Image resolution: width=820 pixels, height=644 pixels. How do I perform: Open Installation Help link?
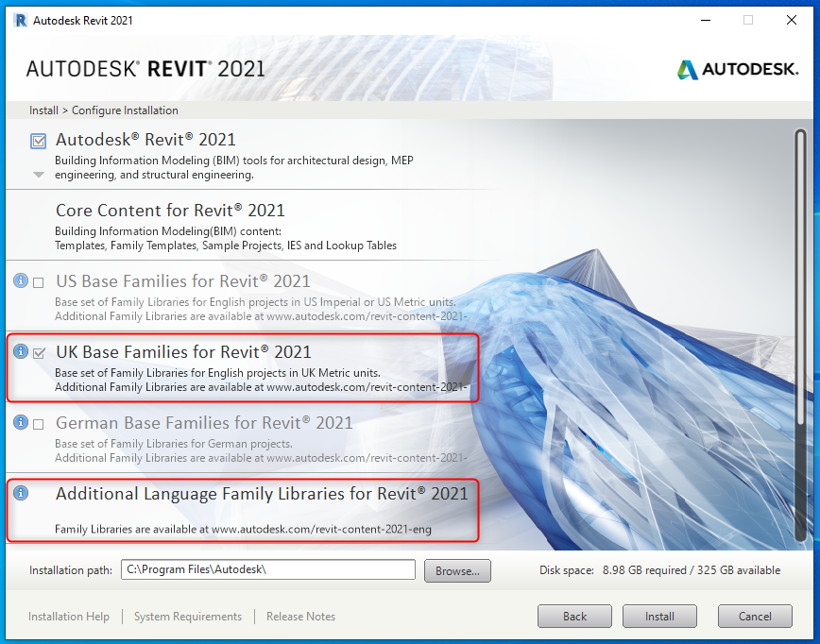coord(69,617)
